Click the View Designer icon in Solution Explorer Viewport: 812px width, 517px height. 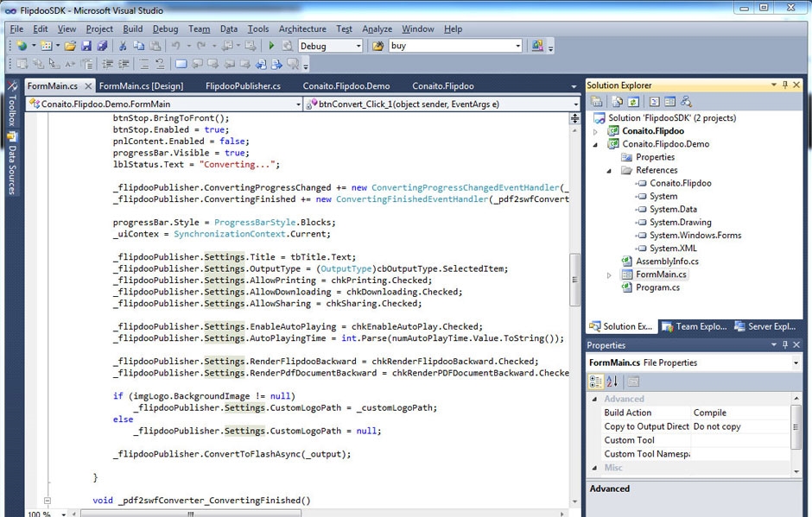[x=669, y=102]
